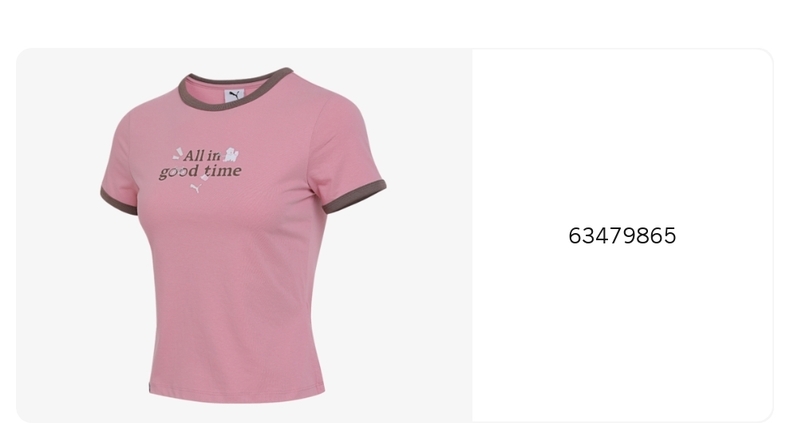Viewport: 790px width, 423px height.
Task: Click the white card area above the product code
Action: pos(622,136)
